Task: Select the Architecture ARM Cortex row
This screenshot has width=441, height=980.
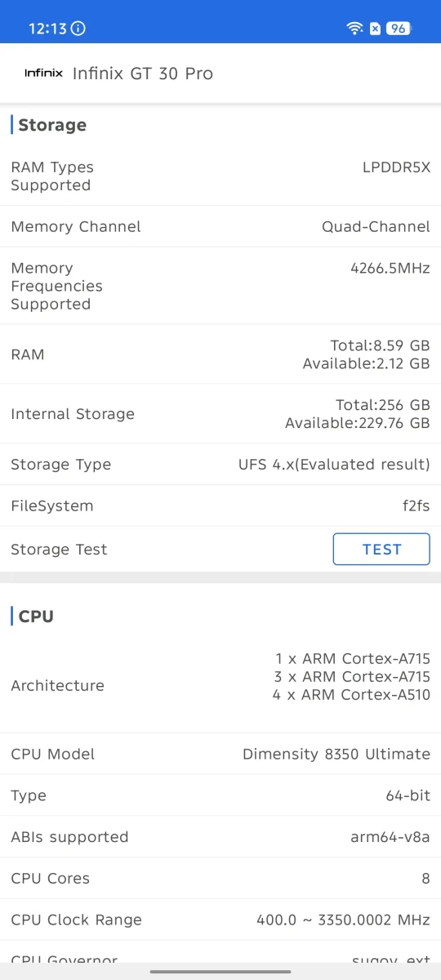Action: [220, 685]
